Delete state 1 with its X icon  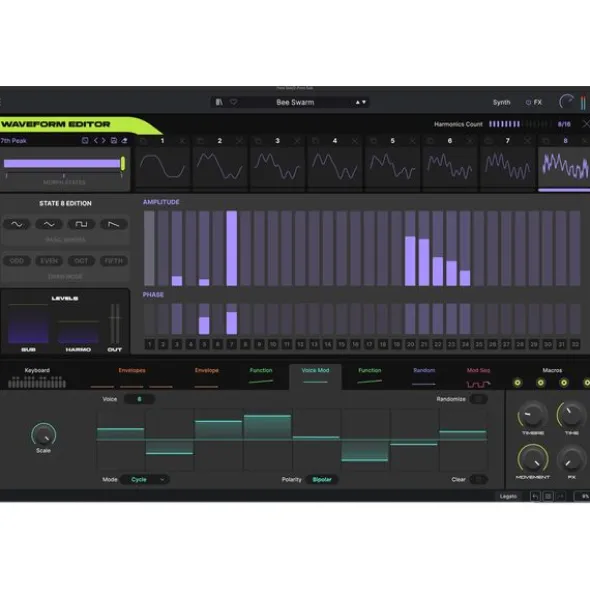pyautogui.click(x=182, y=141)
